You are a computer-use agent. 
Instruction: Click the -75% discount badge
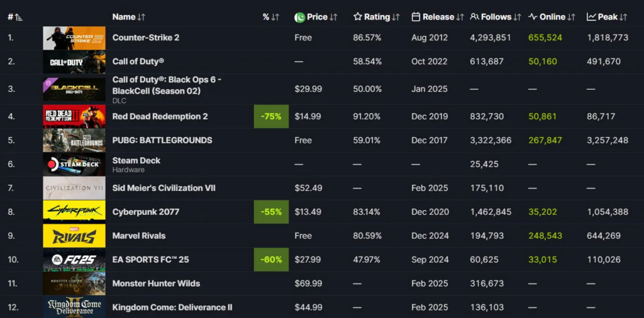[x=271, y=116]
